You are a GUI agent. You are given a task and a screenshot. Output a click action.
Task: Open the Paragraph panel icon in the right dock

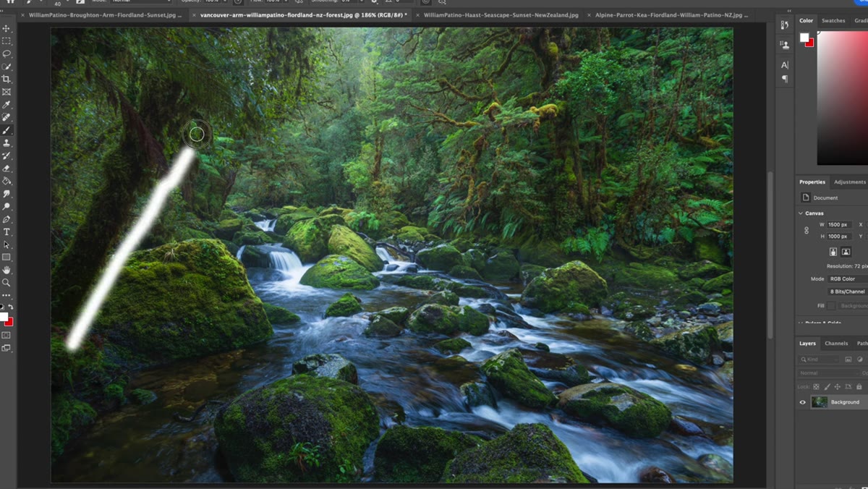tap(785, 79)
